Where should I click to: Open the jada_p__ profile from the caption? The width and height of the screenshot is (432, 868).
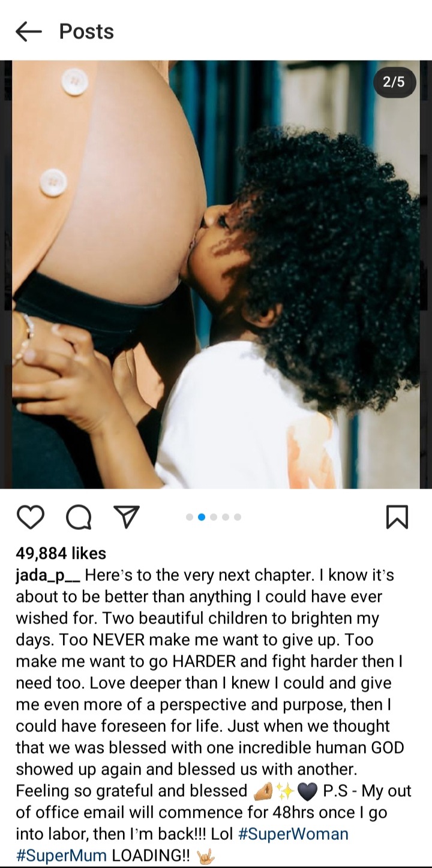coord(48,575)
